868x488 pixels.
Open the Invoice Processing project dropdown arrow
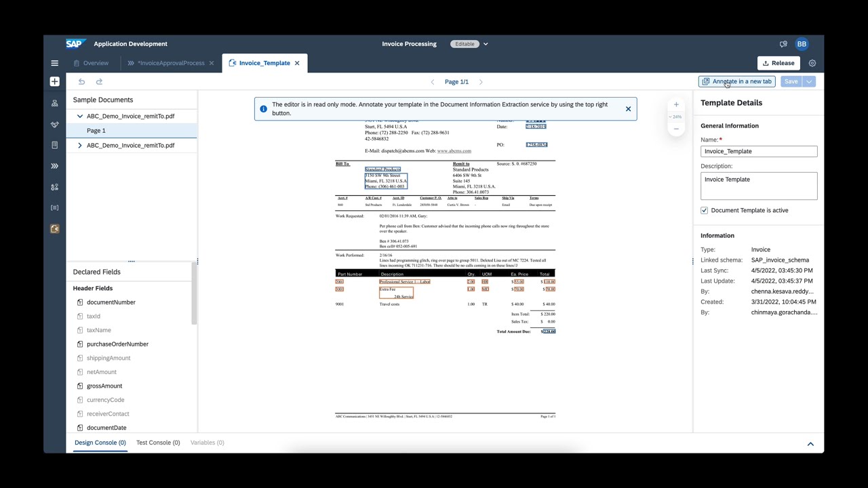tap(486, 44)
